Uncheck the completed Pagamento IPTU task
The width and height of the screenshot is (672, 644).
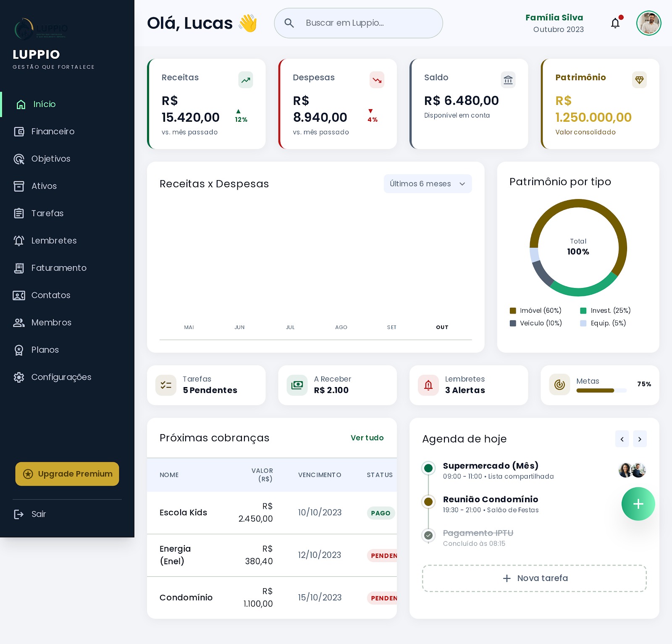(x=428, y=535)
